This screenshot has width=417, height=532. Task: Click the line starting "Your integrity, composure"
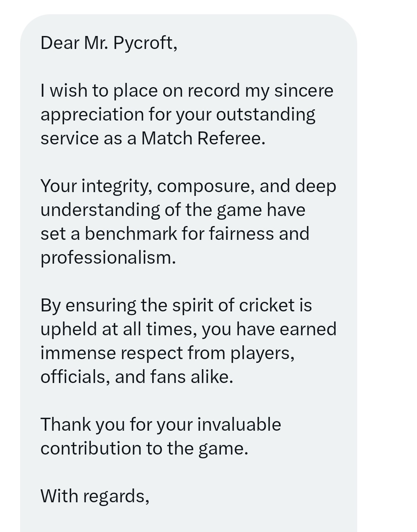(188, 186)
